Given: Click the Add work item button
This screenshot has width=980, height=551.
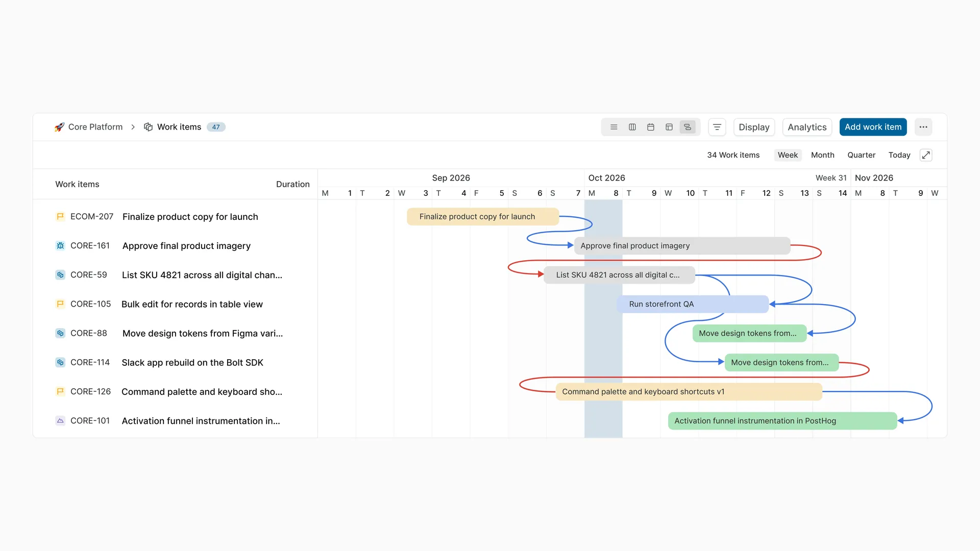Looking at the screenshot, I should [873, 127].
